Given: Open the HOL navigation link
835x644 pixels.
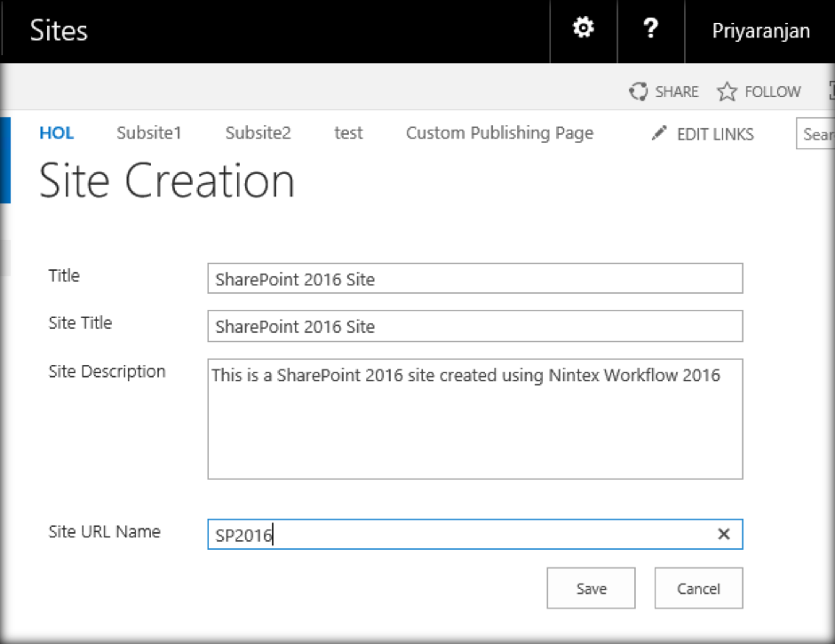Looking at the screenshot, I should [57, 133].
